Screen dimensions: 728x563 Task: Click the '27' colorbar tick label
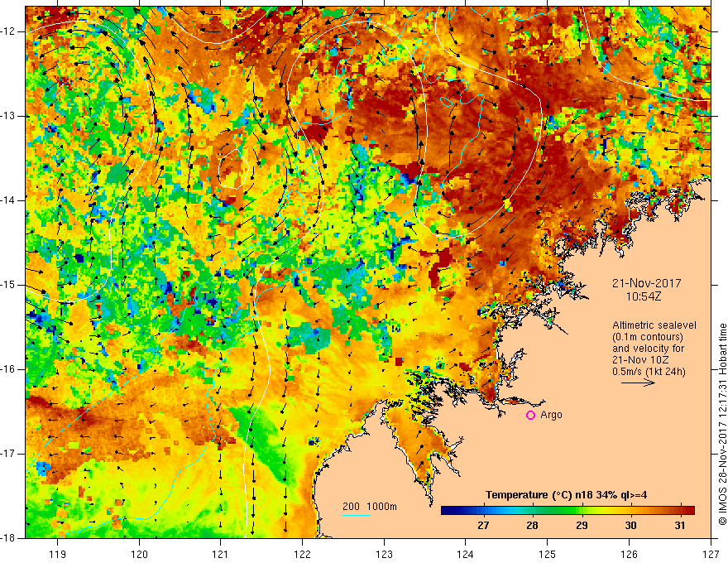coord(483,526)
